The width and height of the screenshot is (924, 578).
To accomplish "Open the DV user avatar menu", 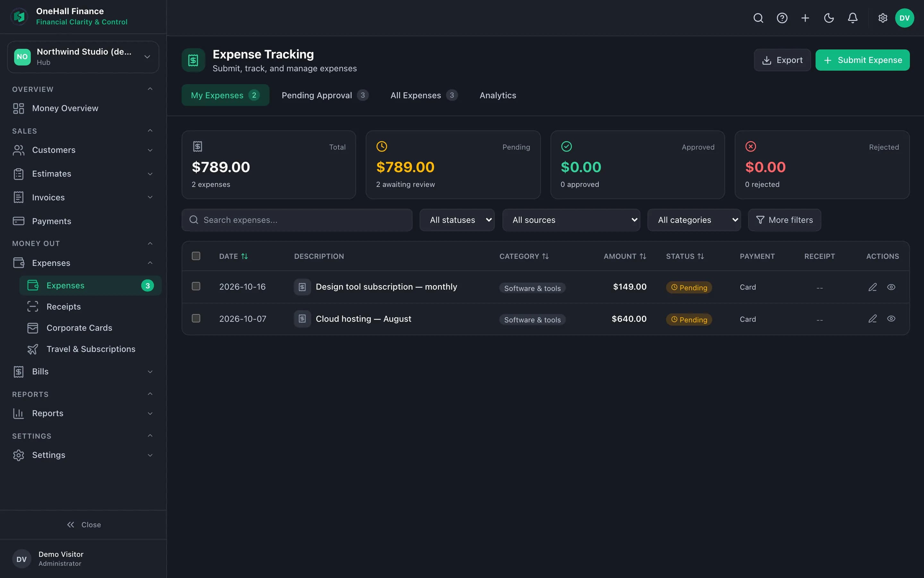I will point(904,18).
